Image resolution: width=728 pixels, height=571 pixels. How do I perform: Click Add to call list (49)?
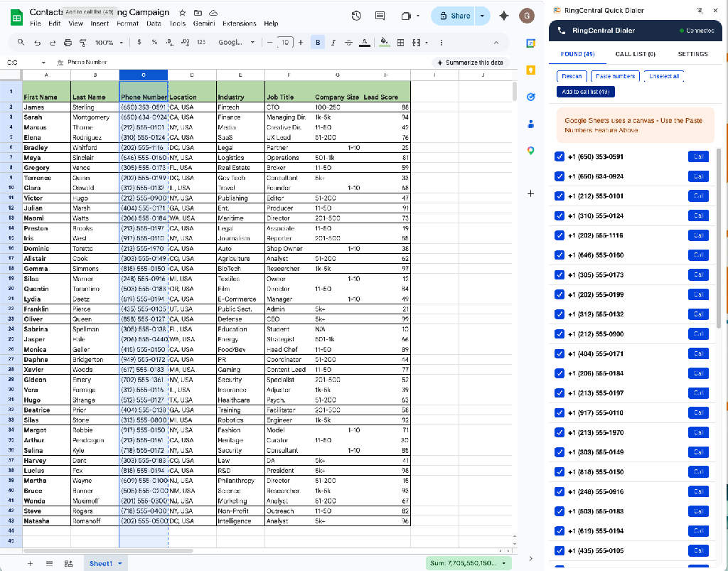586,92
